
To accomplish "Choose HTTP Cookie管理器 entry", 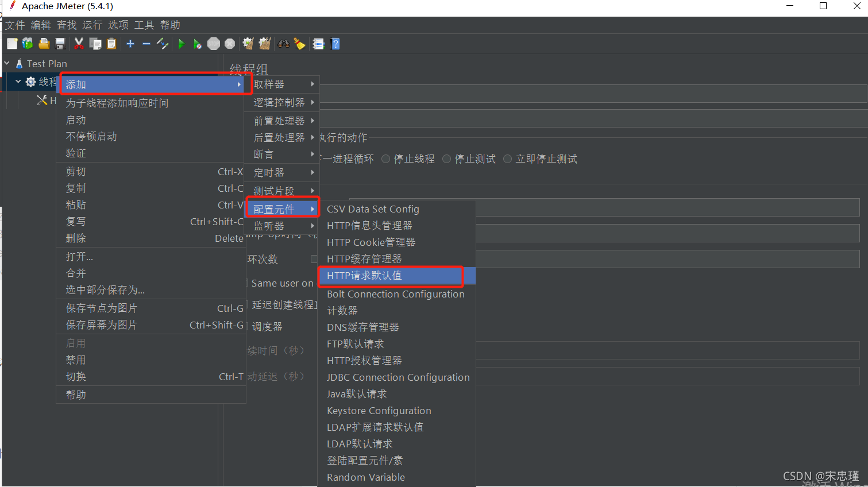I will [x=396, y=242].
